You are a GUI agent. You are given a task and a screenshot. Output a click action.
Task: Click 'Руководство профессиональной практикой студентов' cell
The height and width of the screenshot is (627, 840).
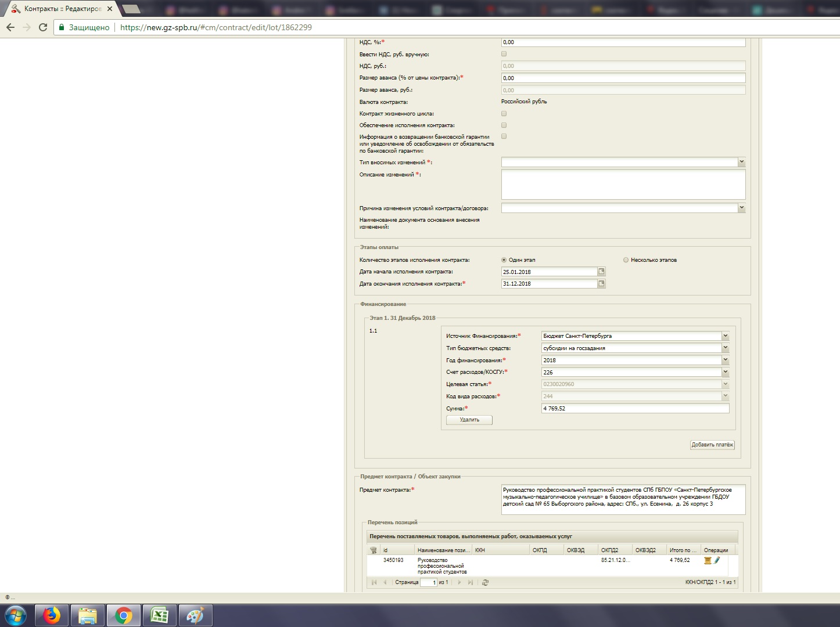pos(442,566)
